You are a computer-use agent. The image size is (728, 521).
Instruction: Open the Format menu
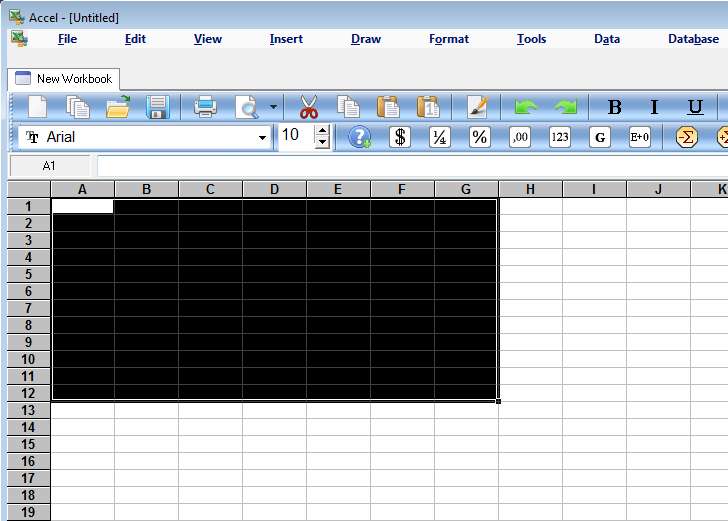pyautogui.click(x=448, y=39)
